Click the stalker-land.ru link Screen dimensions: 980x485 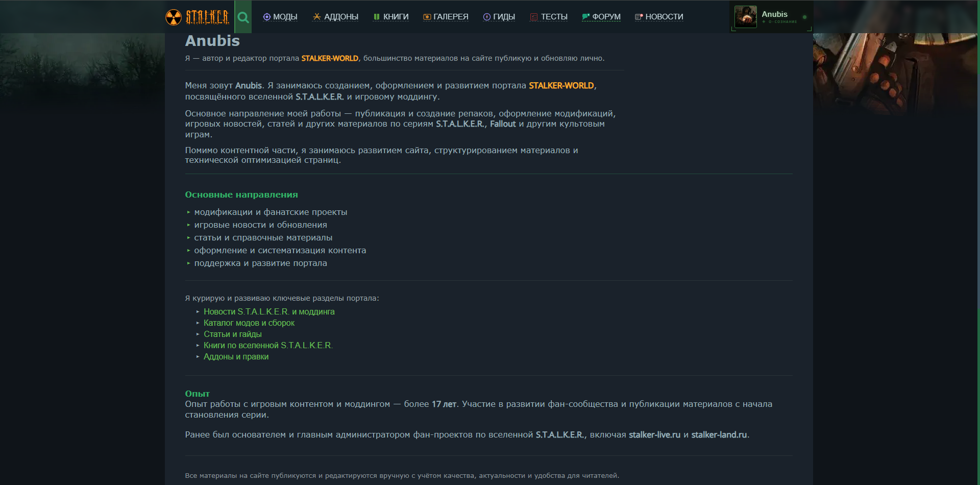(x=719, y=434)
